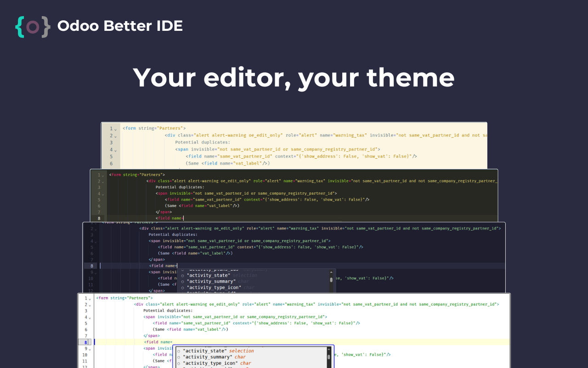Collapse line 9 fold arrow in white editor
Screen dimensions: 588x368
pos(90,349)
